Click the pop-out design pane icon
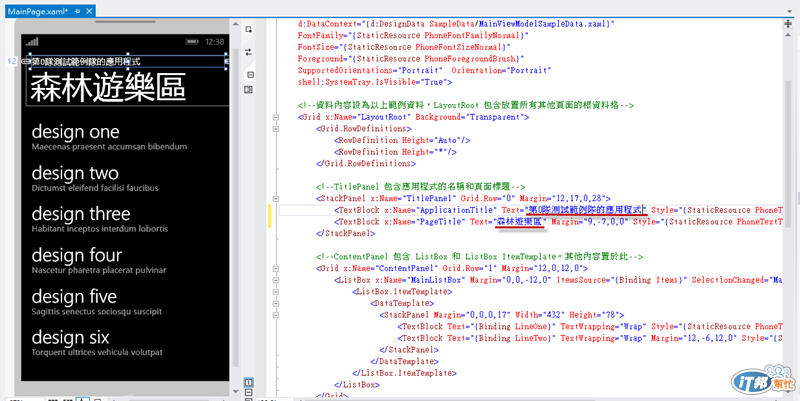The width and height of the screenshot is (800, 401). [248, 30]
